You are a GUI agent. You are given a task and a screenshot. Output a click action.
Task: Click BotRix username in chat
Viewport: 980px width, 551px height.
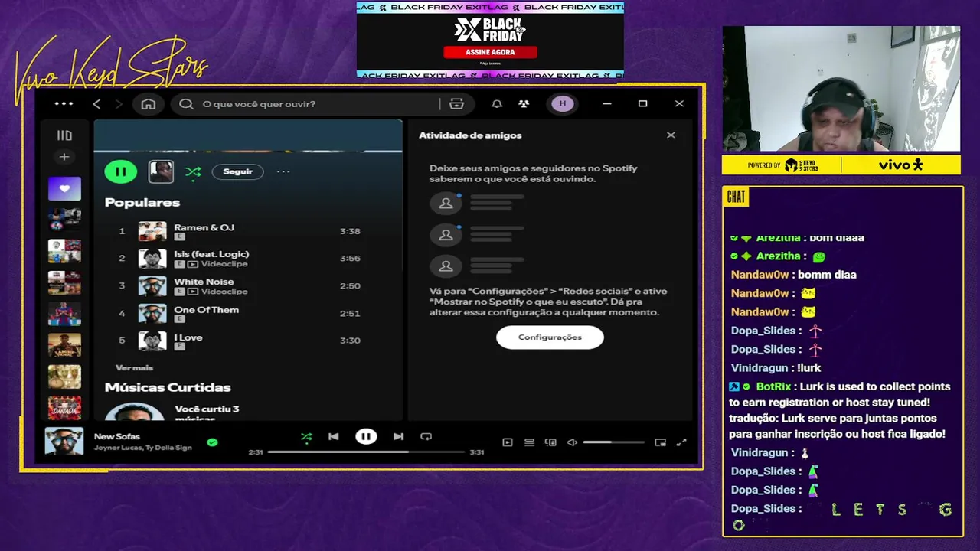(775, 386)
